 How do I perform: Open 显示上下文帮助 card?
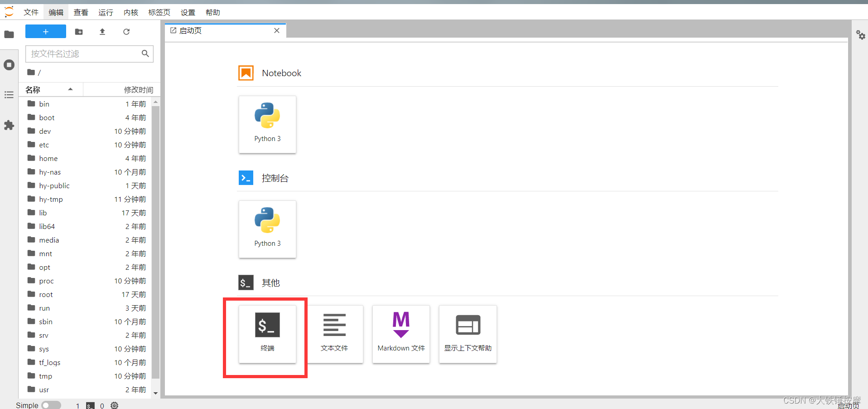click(x=468, y=334)
